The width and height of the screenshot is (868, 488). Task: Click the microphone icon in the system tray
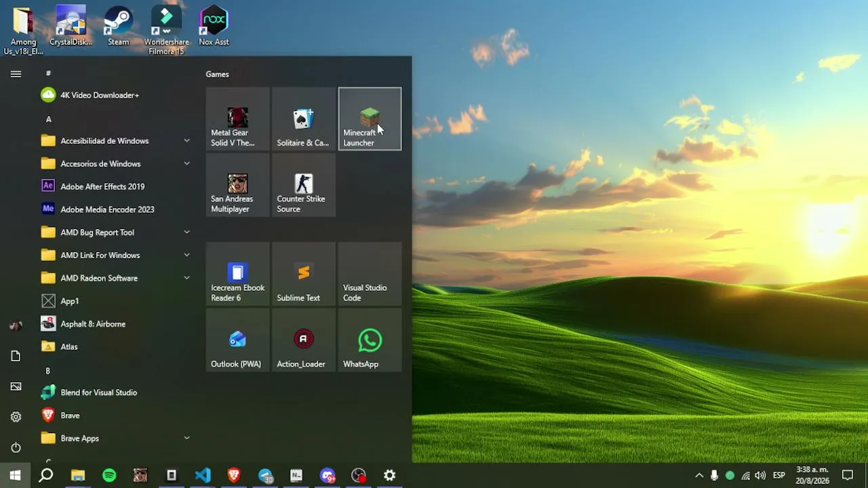714,475
